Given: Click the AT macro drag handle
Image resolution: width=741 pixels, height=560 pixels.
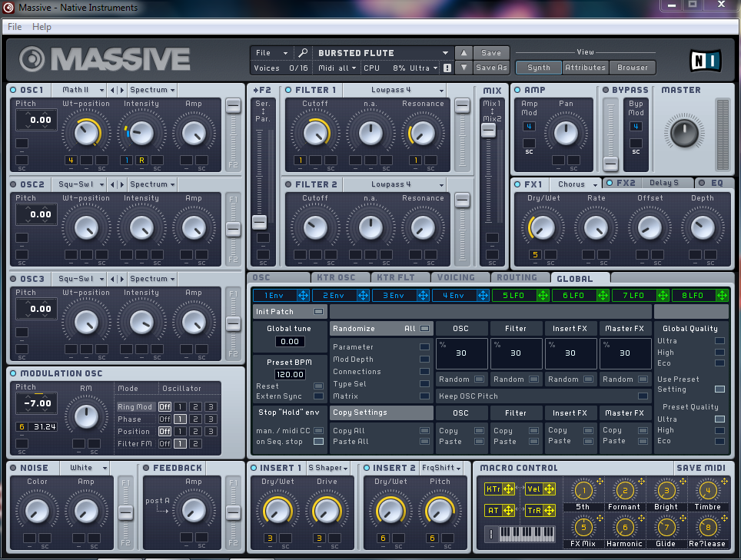Looking at the screenshot, I should click(509, 510).
